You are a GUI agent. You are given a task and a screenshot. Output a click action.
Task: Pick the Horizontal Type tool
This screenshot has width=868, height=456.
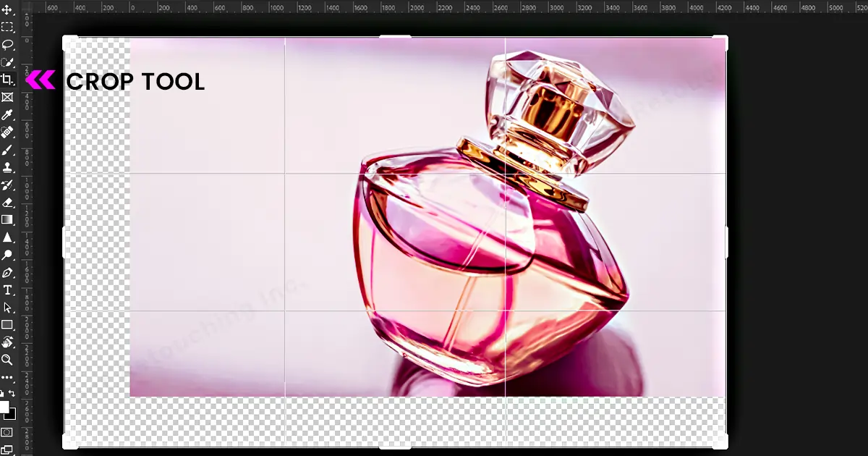[x=7, y=290]
